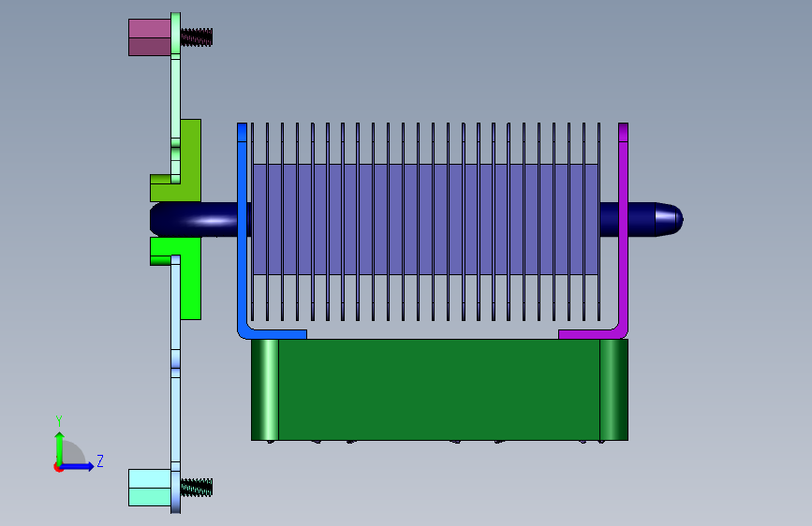Viewport: 812px width, 526px height.
Task: Pick the cyan spacer block at bottom
Action: click(x=150, y=488)
